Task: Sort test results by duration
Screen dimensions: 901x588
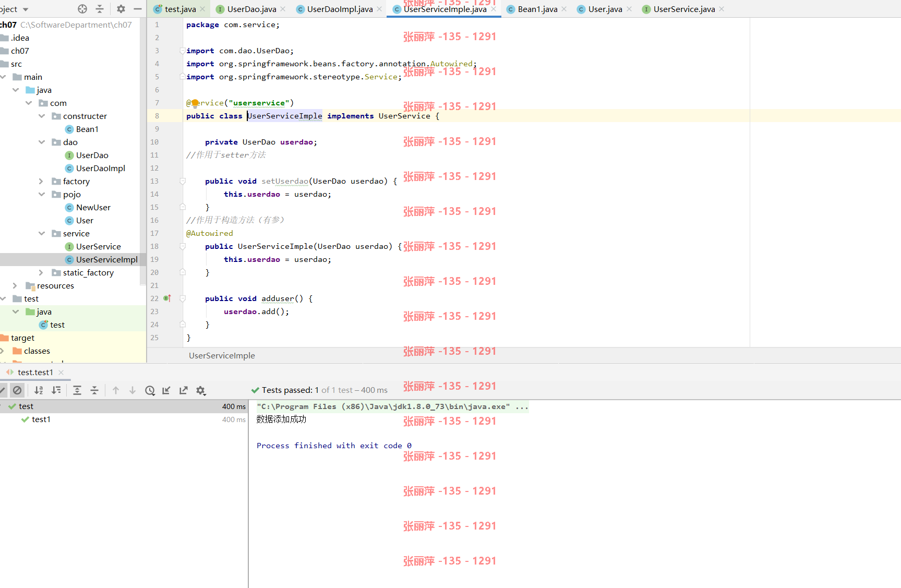Action: tap(56, 390)
